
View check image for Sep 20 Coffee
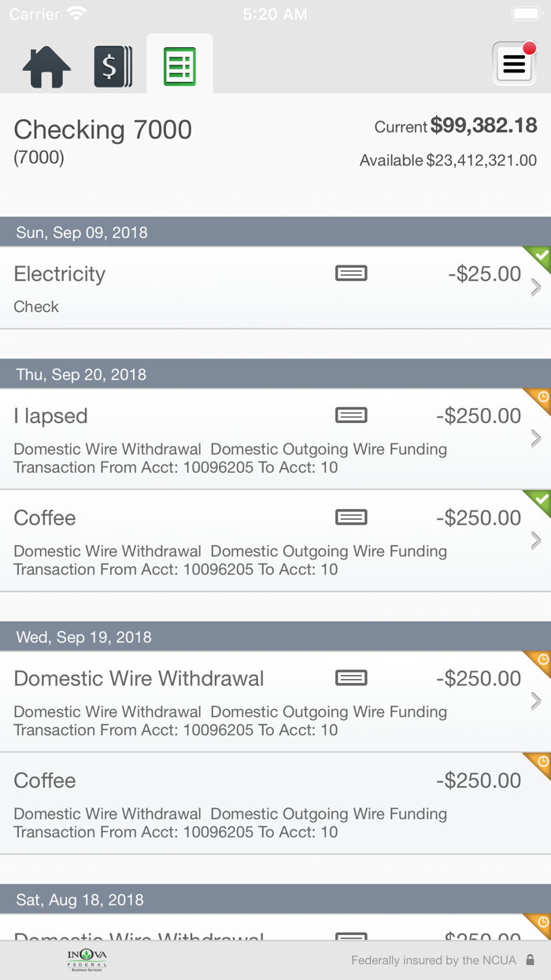(351, 518)
